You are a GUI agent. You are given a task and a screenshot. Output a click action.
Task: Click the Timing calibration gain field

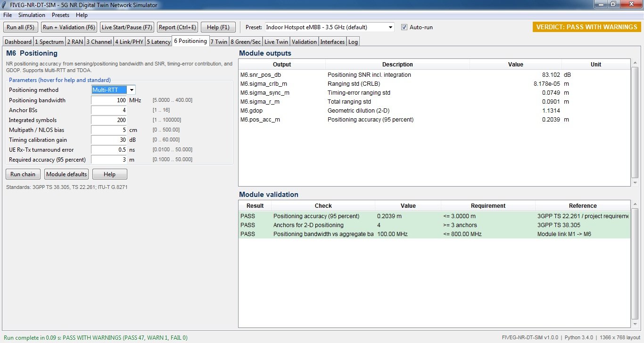[109, 140]
